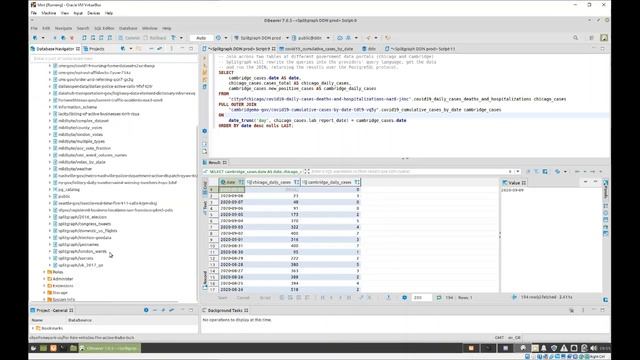
Task: Open the filter history dropdown arrow
Action: tap(518, 171)
